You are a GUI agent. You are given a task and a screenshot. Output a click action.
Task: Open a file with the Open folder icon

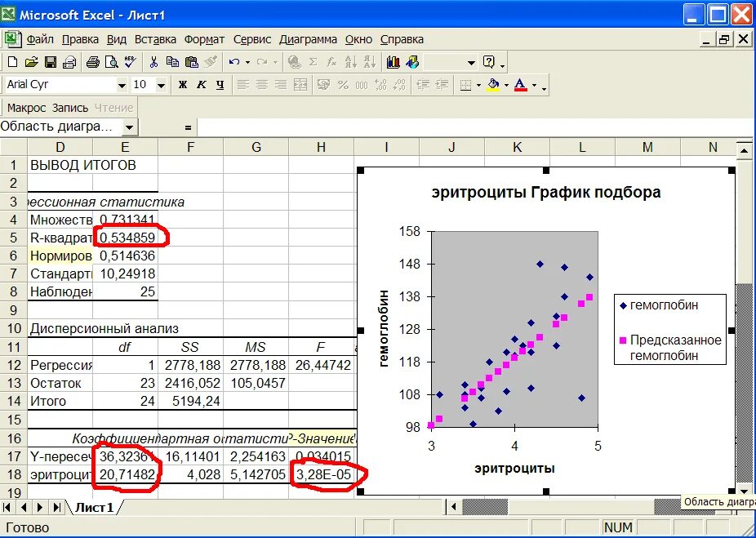click(x=31, y=62)
